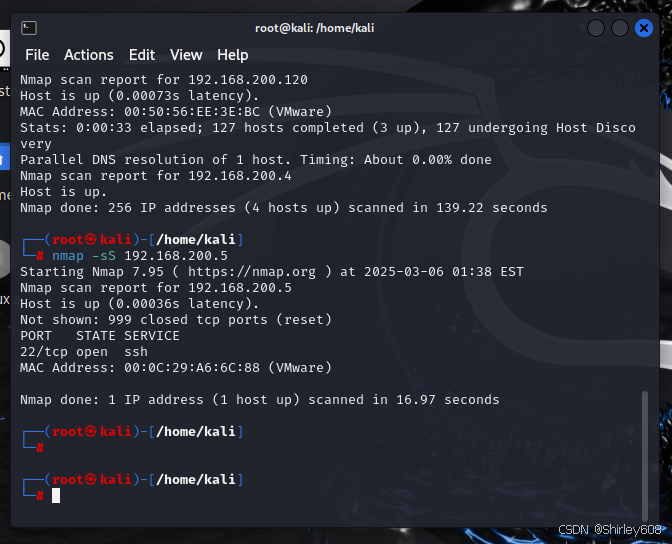672x544 pixels.
Task: Click the MAC Address 00:0C:29:A6:6C:88 line
Action: click(176, 368)
